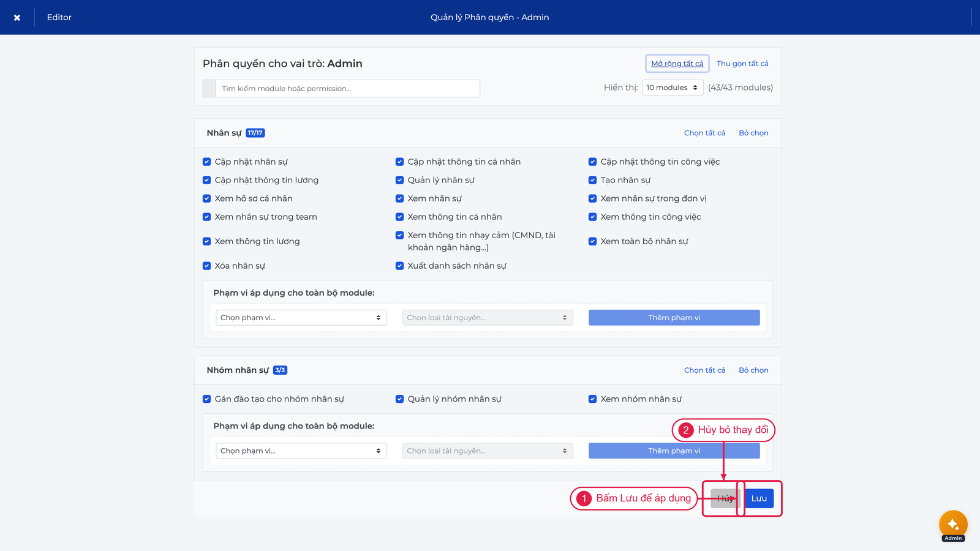Click Mở rộng tất cả button
980x551 pixels.
click(x=677, y=64)
